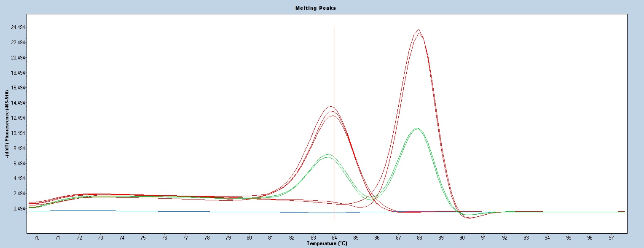Click the green curve valley near 85.8°C
644x248 pixels.
pos(371,199)
